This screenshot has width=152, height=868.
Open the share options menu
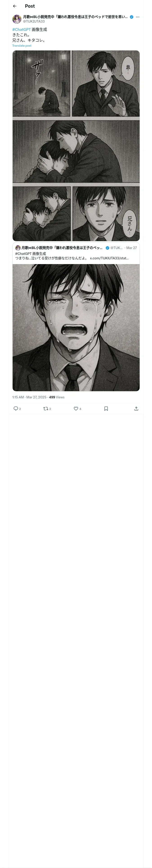[x=136, y=408]
